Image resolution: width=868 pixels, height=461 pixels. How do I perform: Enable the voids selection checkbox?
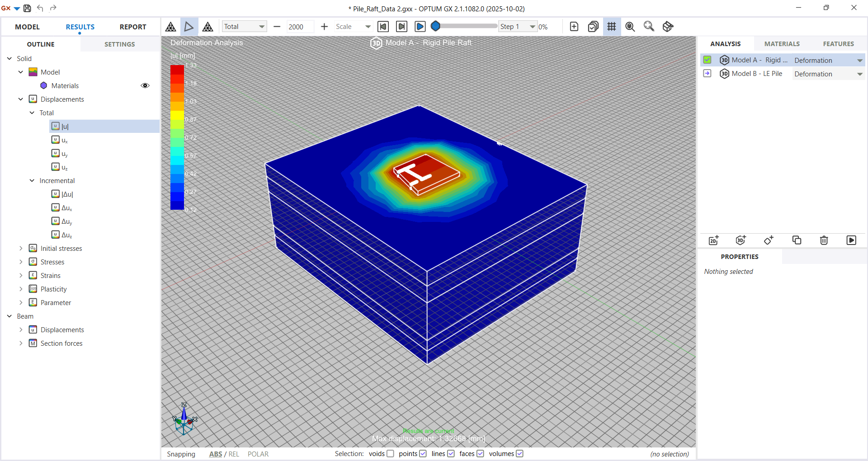(x=390, y=454)
